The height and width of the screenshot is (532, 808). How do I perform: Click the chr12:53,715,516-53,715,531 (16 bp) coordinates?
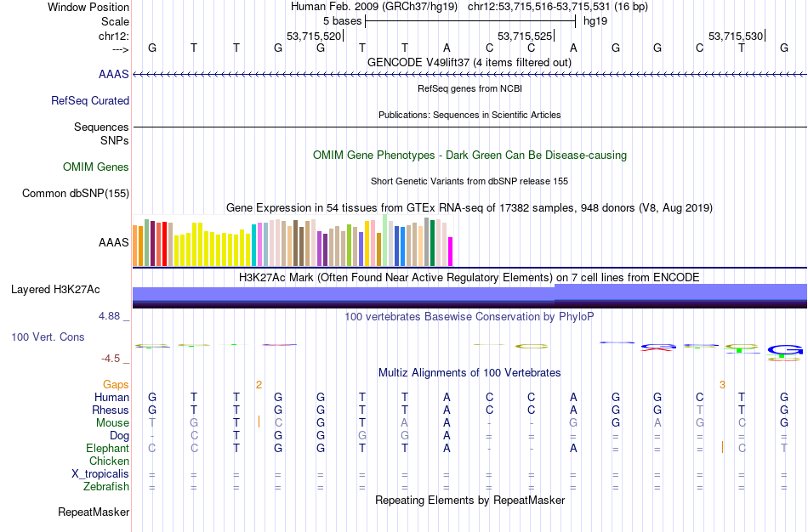click(x=558, y=7)
